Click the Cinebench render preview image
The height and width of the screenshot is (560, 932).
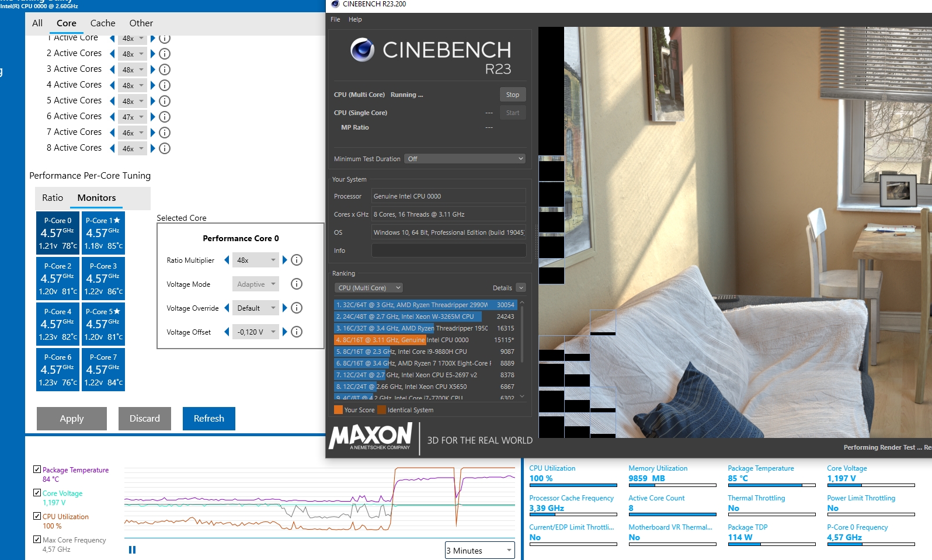pyautogui.click(x=735, y=232)
